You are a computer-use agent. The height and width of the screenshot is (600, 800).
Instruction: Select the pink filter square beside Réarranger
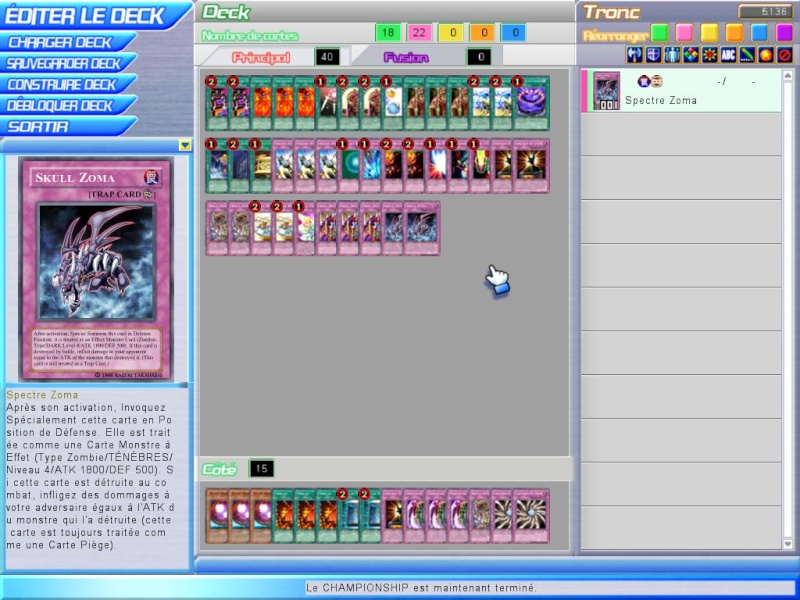click(x=685, y=33)
